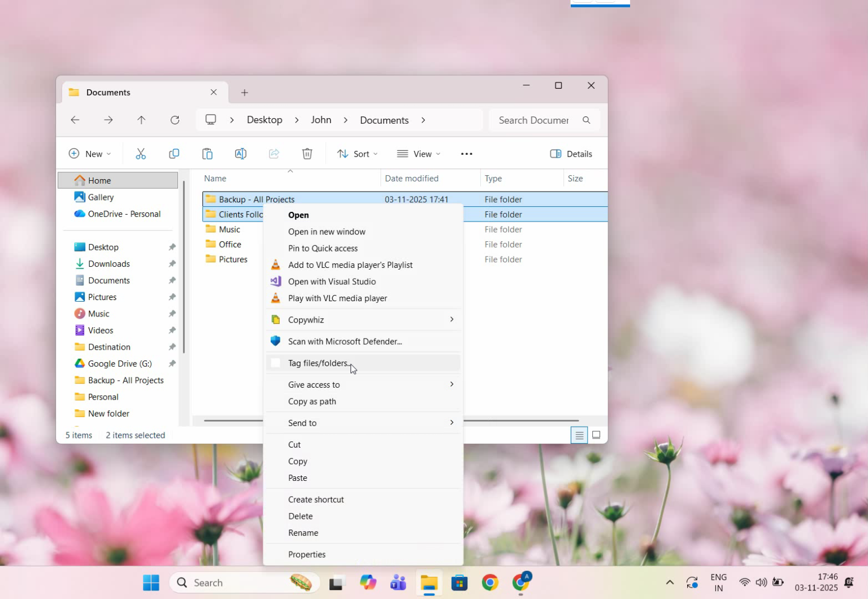The image size is (868, 599).
Task: Select Copy as path from the context menu
Action: click(x=311, y=401)
